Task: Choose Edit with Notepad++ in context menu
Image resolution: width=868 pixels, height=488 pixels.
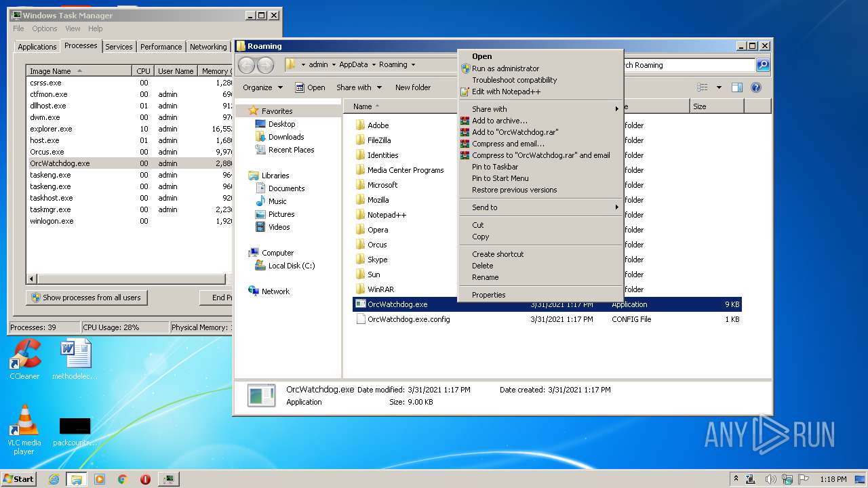Action: coord(540,91)
